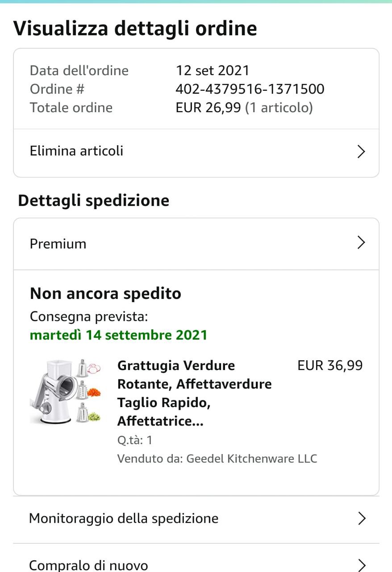Choose Compralo di nuovo
This screenshot has height=572, width=392.
(x=88, y=565)
